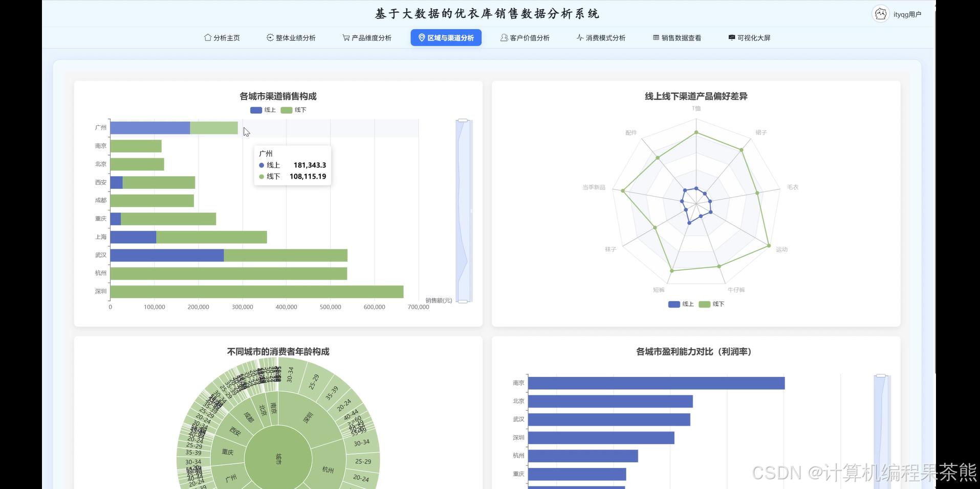Screen dimensions: 980x489
Task: Click the 销售额(元) axis name
Action: (x=439, y=301)
